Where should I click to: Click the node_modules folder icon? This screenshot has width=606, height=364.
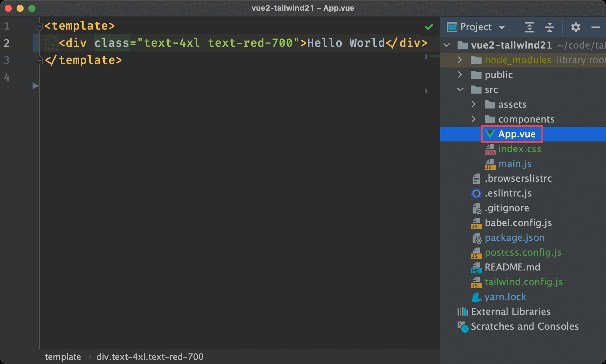[476, 60]
